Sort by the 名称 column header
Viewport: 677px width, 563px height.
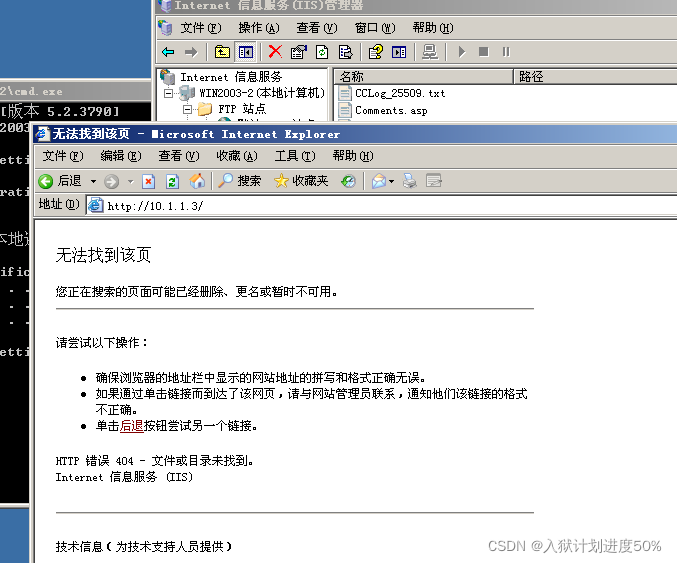(424, 76)
